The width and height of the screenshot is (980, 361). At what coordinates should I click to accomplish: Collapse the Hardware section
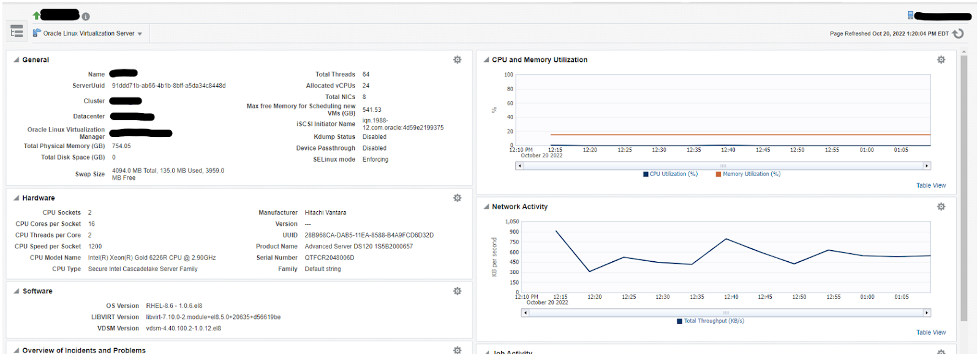[17, 198]
